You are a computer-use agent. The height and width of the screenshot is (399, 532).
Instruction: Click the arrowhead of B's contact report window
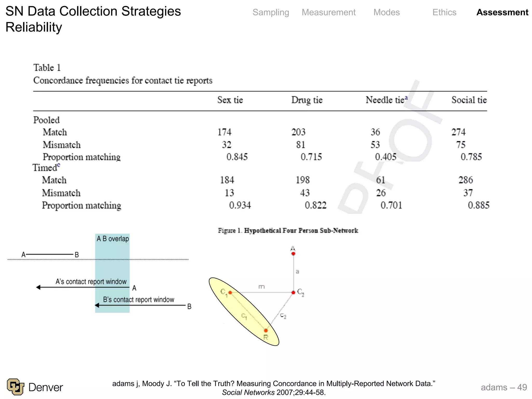click(x=97, y=305)
